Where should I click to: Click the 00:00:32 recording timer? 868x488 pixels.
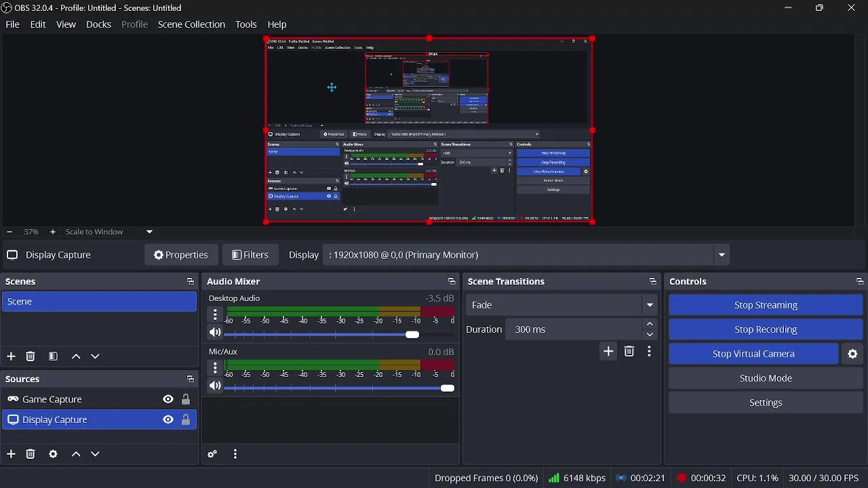point(702,478)
